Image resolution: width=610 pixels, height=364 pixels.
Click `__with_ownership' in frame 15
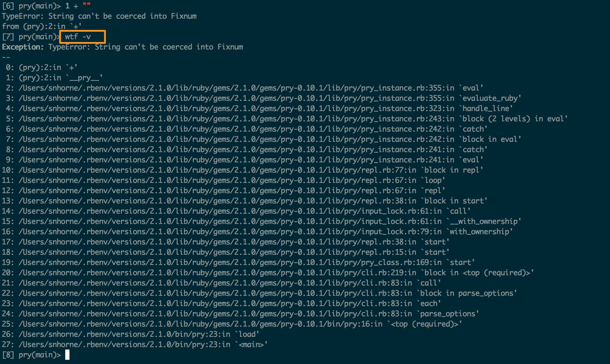(483, 222)
